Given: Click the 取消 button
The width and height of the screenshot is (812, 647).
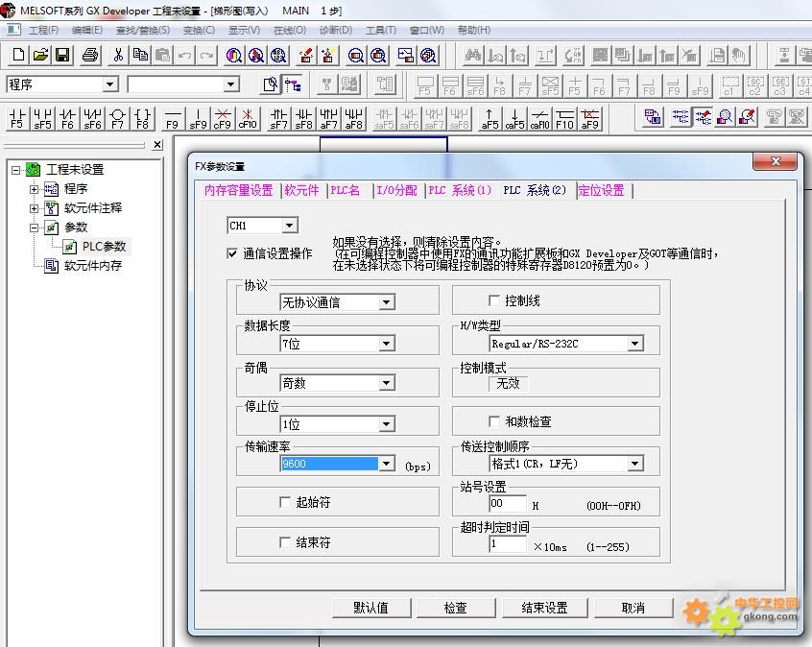Looking at the screenshot, I should 633,608.
